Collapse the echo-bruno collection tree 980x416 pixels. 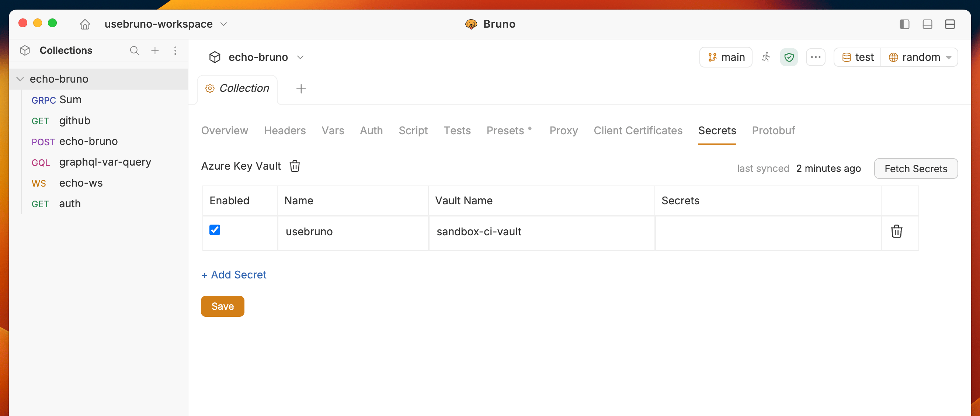coord(20,79)
